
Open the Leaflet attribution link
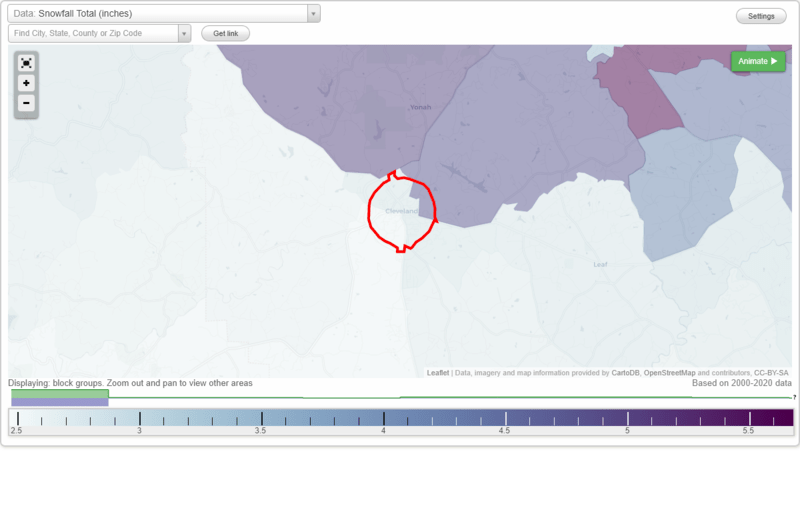438,373
